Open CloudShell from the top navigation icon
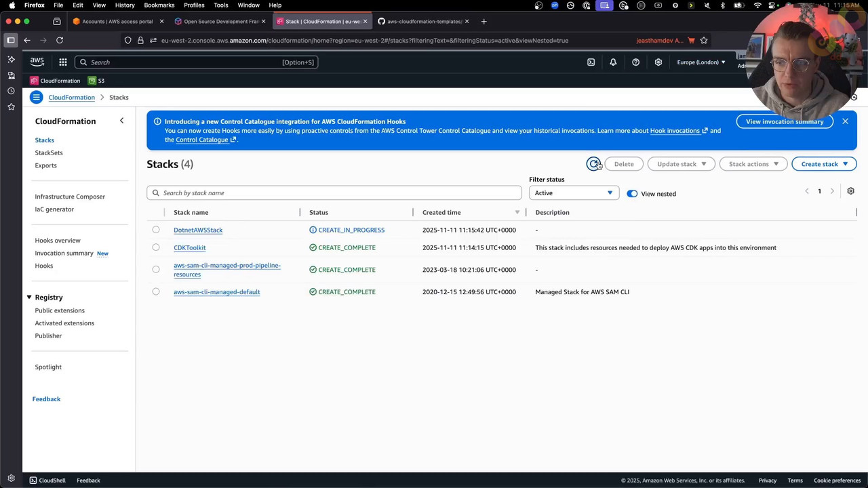Viewport: 868px width, 488px height. pyautogui.click(x=591, y=62)
